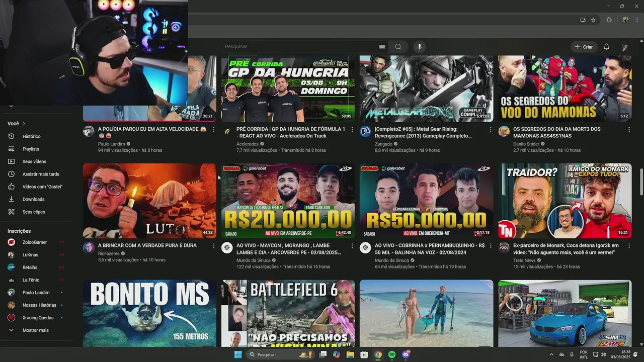Bookmark this page with the star icon
The image size is (644, 362).
(x=593, y=20)
